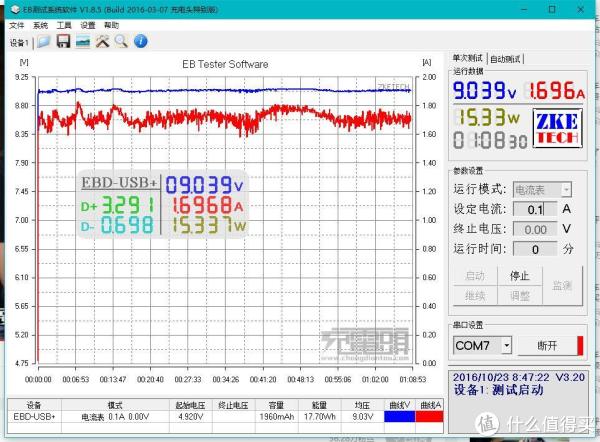This screenshot has width=600, height=442.
Task: Open the 工具 menu
Action: pos(64,26)
